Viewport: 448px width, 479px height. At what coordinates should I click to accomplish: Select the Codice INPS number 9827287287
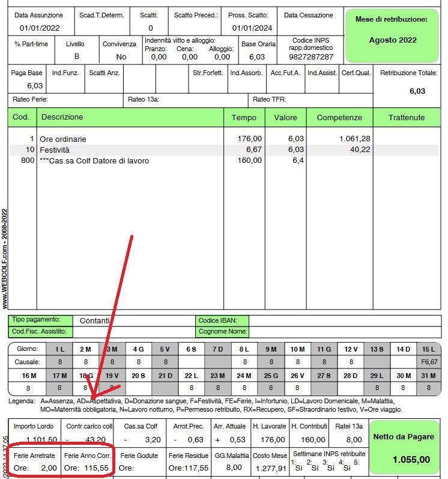tap(310, 56)
